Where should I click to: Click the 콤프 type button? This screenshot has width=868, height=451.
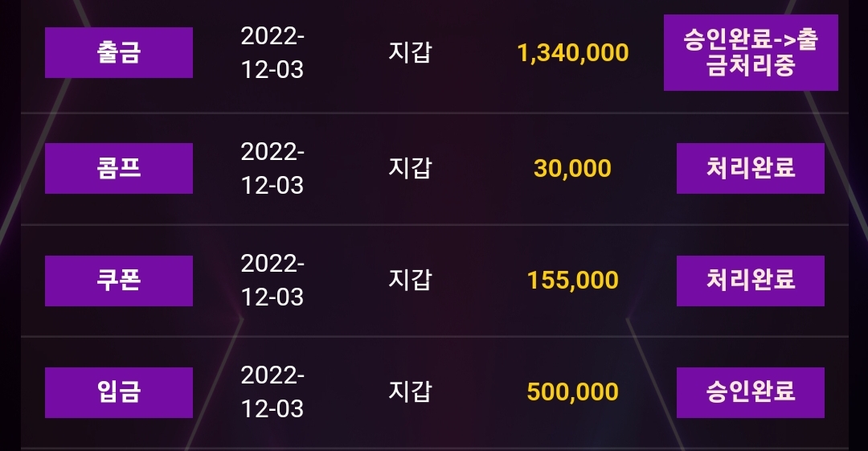pyautogui.click(x=118, y=169)
